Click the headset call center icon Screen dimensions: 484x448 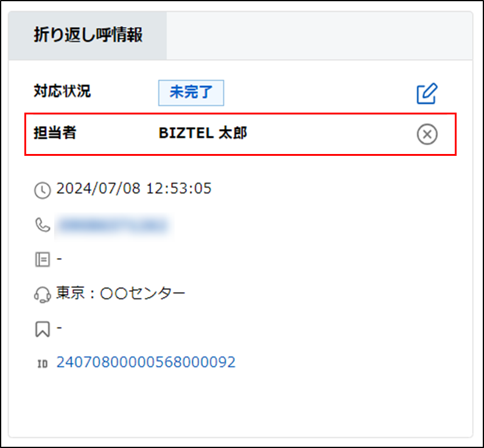click(42, 295)
